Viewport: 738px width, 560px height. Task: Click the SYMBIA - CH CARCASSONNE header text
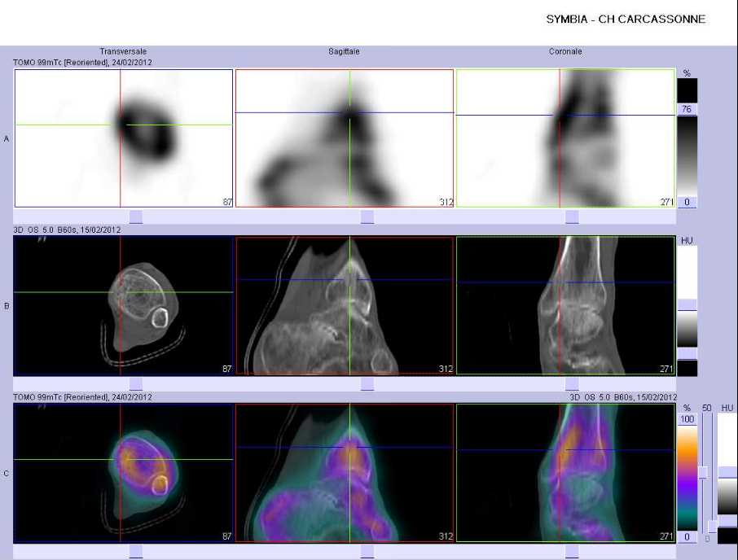pos(626,20)
